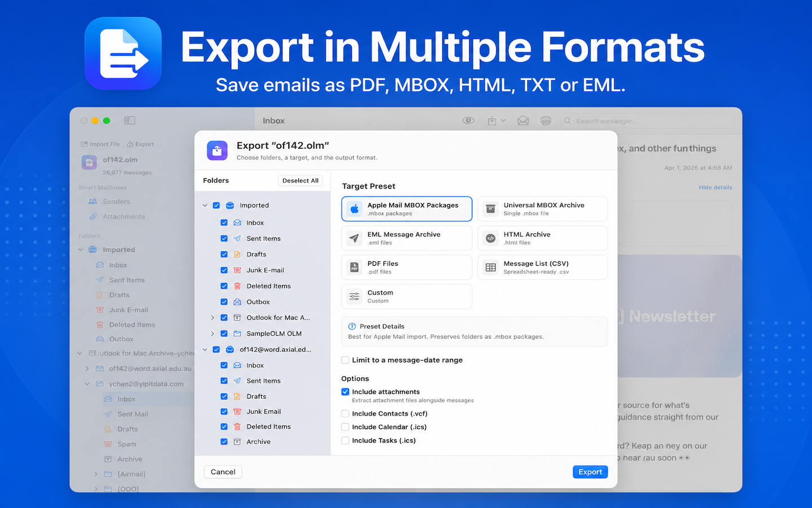Click the Newsletter banner in background window

click(x=679, y=316)
